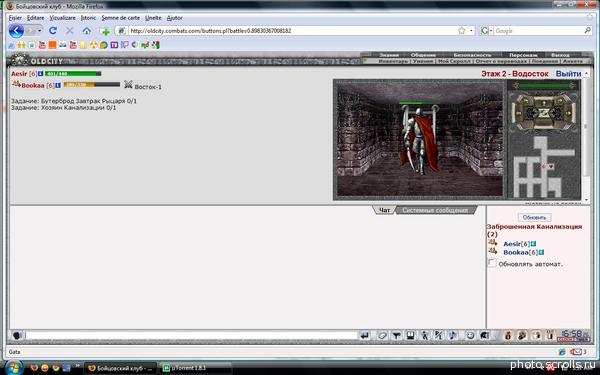Screen dimensions: 600x375
Task: Click Bookaa's name in the party panel
Action: 33,85
